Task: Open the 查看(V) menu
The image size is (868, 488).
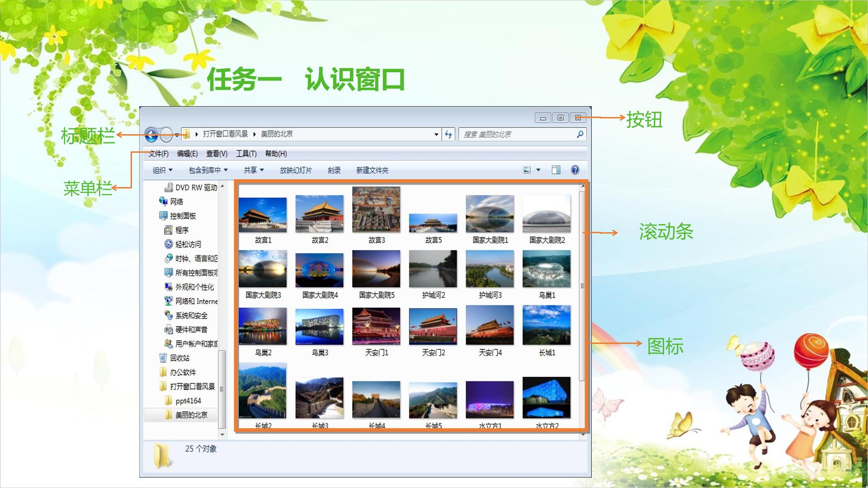Action: pos(217,154)
